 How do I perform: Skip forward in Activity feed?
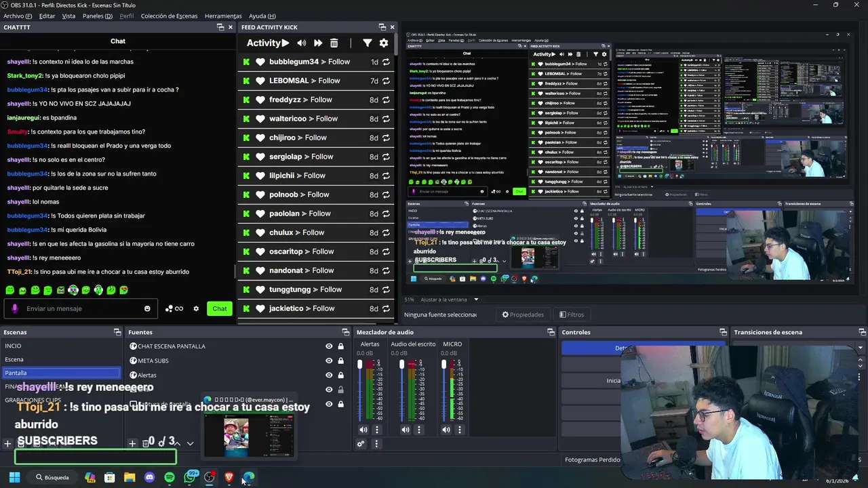pos(318,43)
